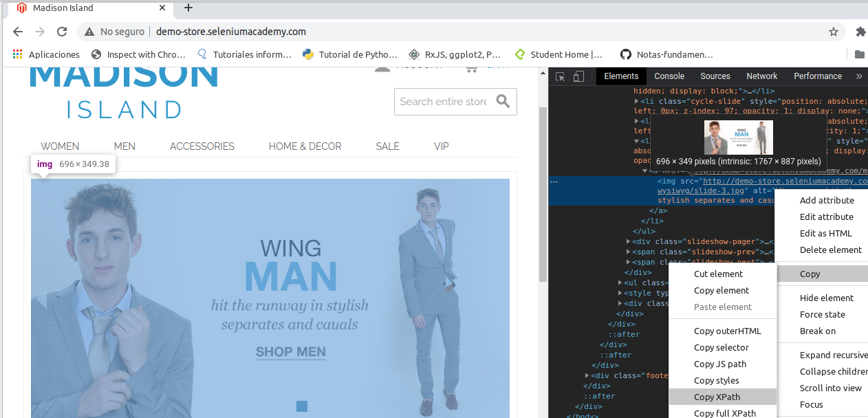
Task: Open the VIP category
Action: 442,146
